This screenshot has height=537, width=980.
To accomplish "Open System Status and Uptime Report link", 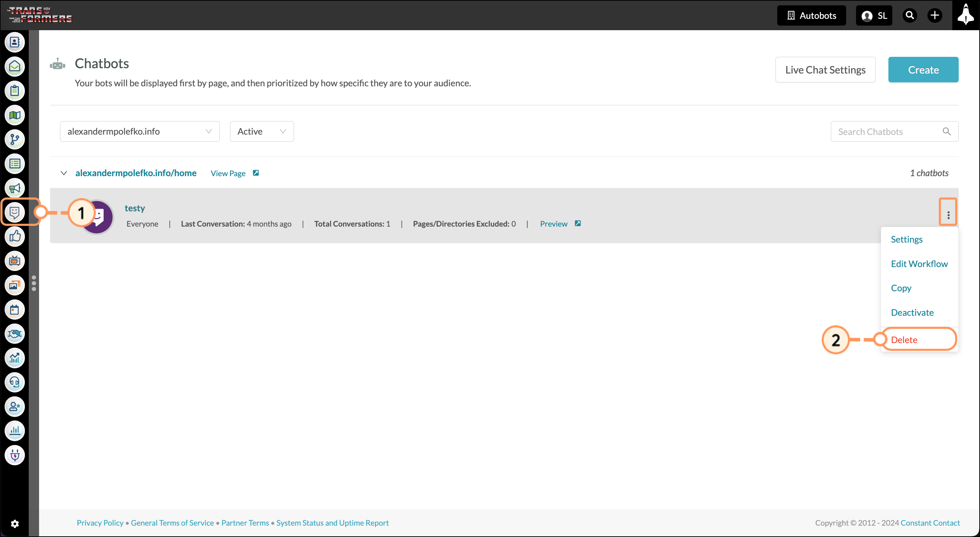I will pyautogui.click(x=332, y=523).
